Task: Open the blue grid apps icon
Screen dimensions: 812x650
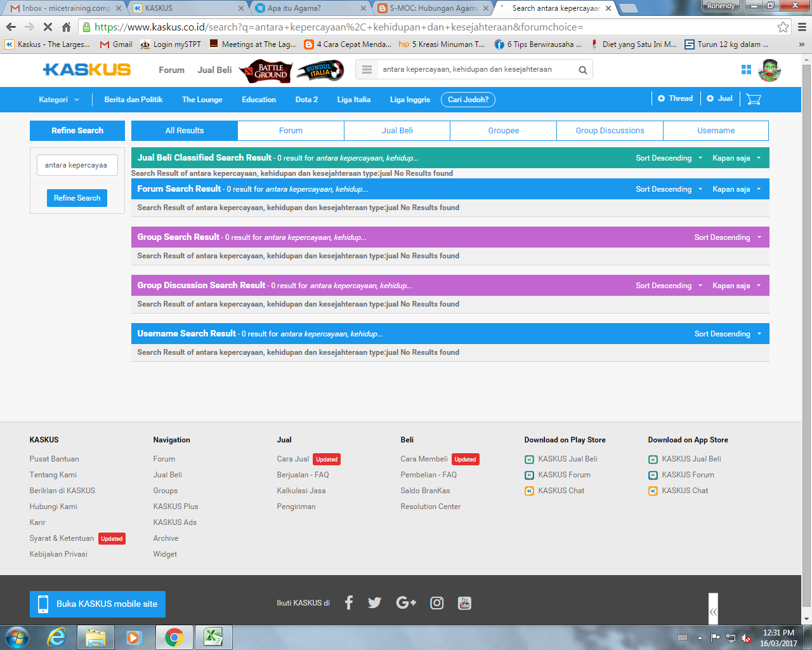Action: [x=746, y=70]
